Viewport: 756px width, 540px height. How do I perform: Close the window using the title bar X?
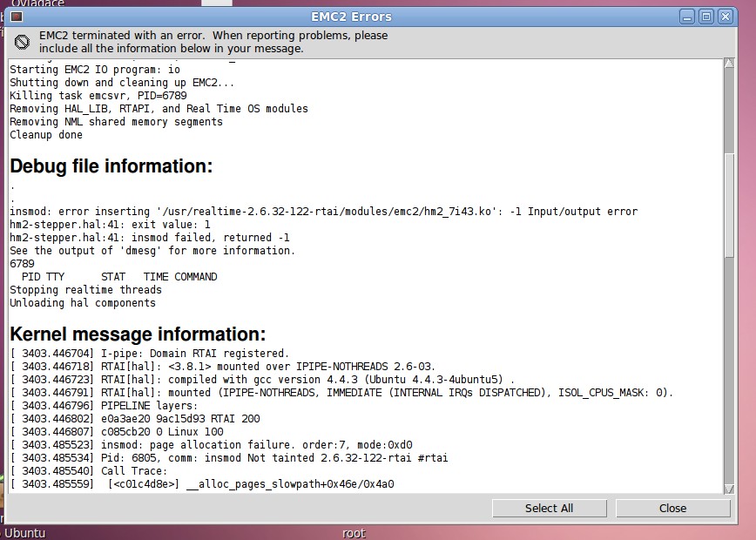[725, 17]
